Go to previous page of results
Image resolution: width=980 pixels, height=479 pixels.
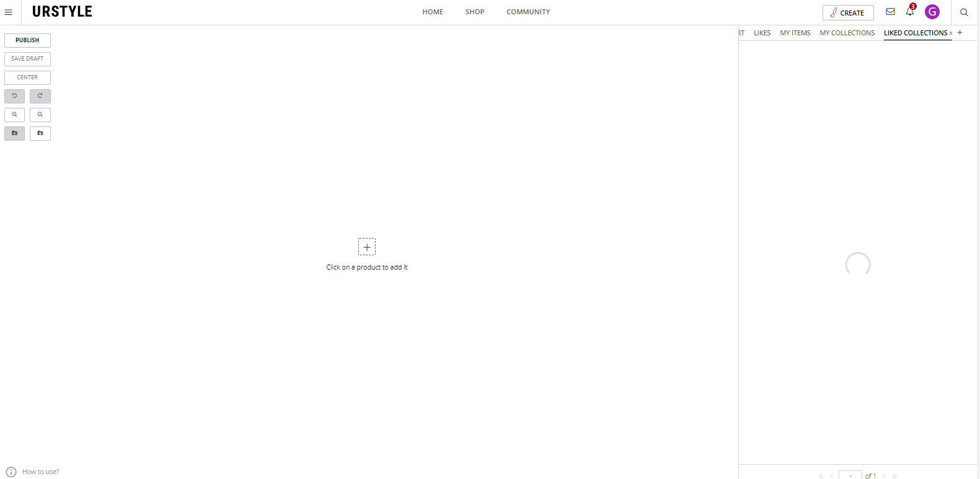tap(832, 476)
